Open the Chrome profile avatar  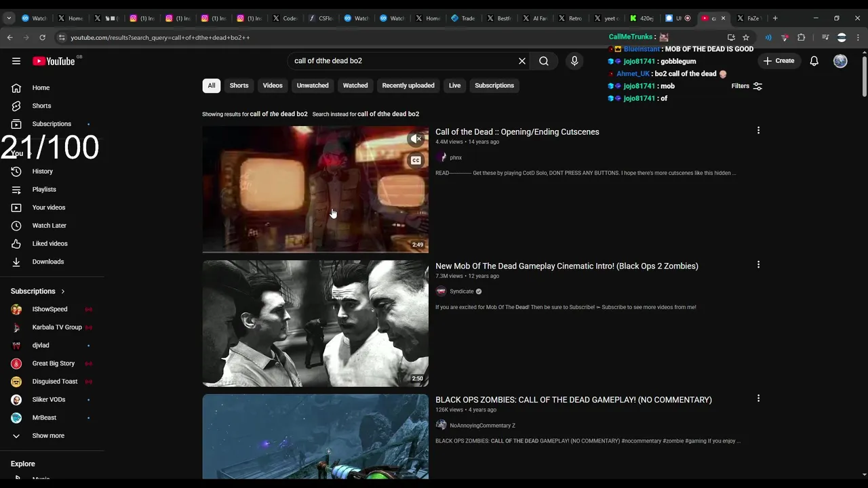(842, 37)
